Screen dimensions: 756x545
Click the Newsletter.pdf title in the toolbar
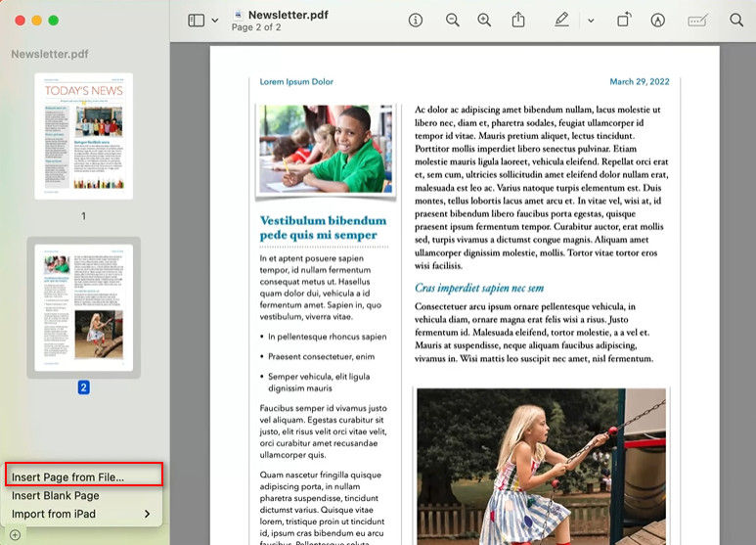click(x=289, y=15)
